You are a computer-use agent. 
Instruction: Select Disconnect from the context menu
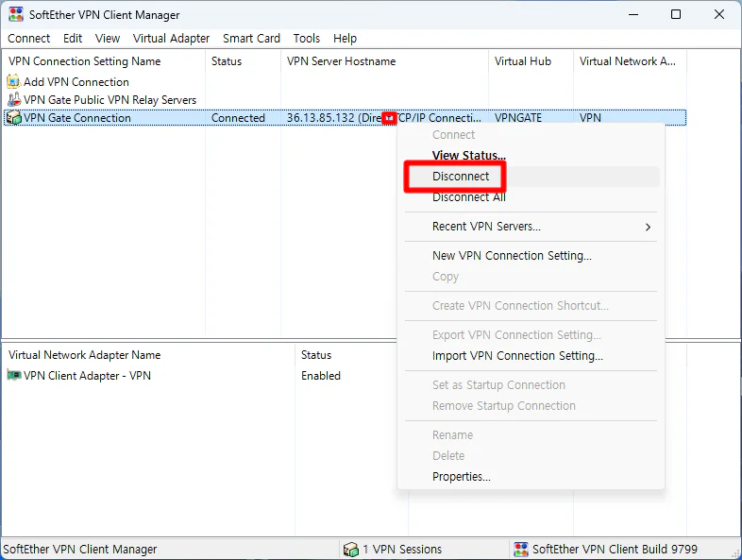click(461, 177)
